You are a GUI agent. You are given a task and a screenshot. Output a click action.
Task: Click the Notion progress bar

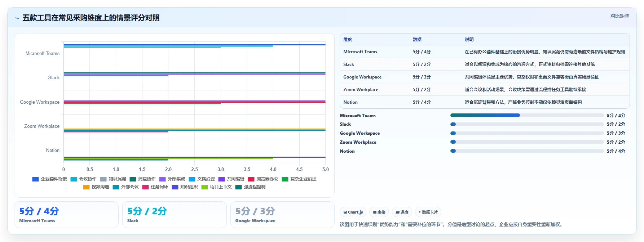(527, 151)
